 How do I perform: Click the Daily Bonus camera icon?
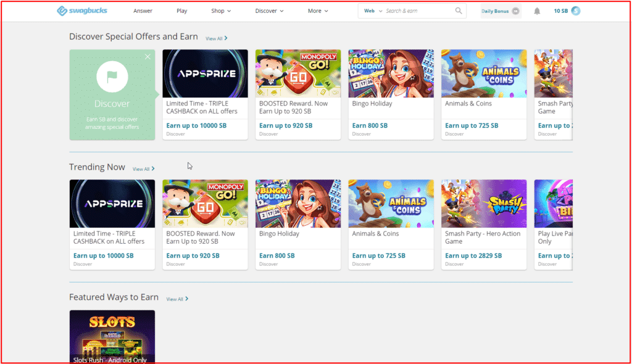(516, 10)
